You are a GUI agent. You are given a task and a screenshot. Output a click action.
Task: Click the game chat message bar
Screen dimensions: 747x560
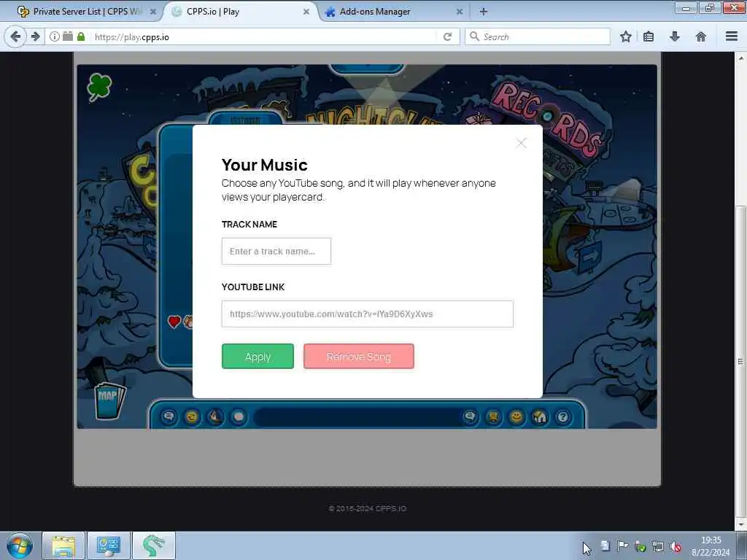click(357, 417)
